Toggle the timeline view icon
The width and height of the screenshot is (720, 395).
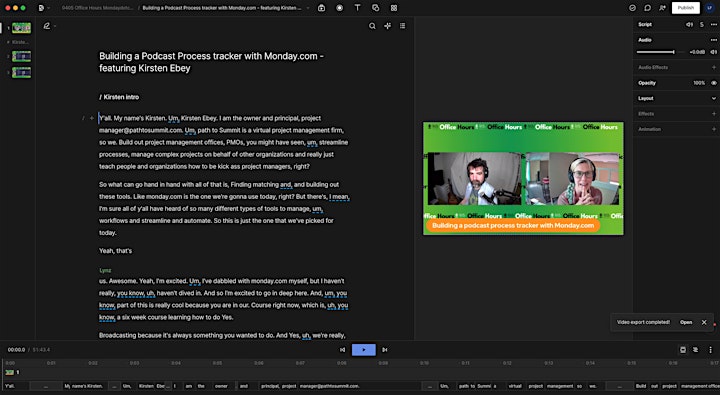[x=683, y=350]
